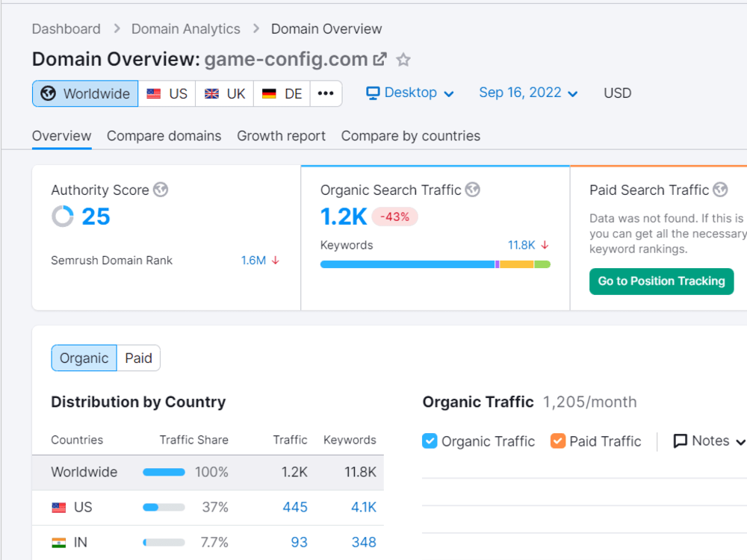Switch to Compare domains tab

click(164, 136)
